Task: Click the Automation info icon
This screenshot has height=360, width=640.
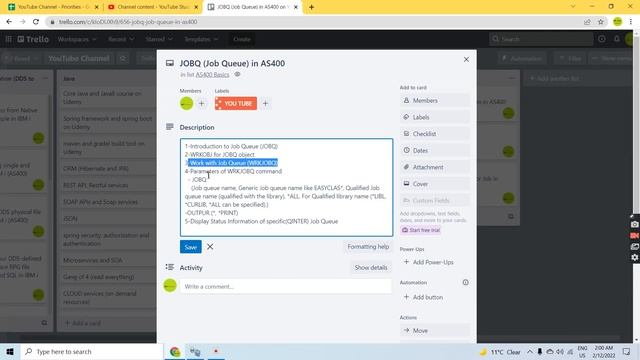Action: tap(465, 282)
